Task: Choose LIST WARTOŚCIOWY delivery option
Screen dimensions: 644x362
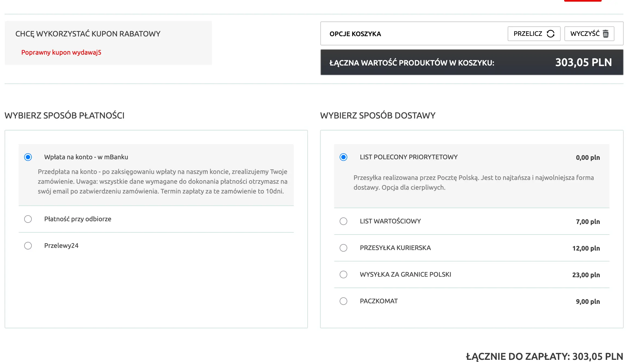Action: (343, 221)
